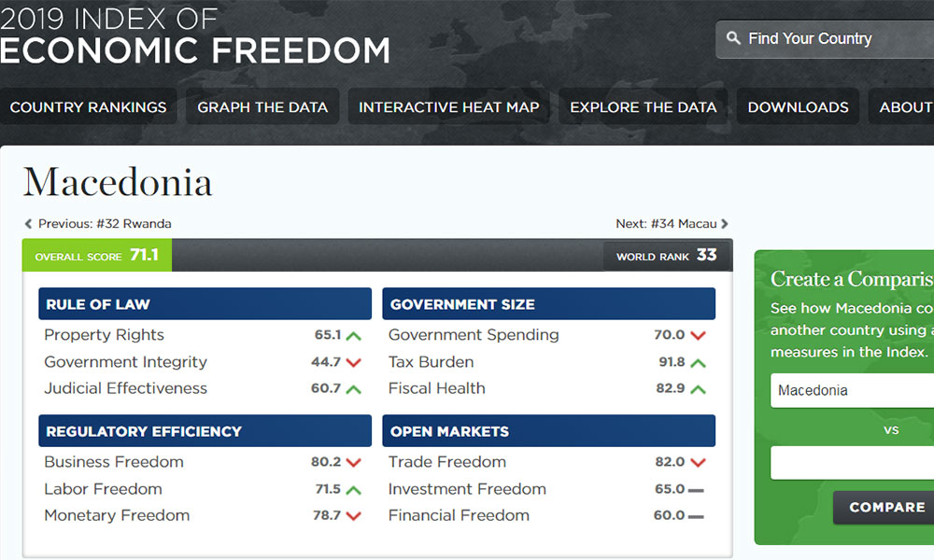This screenshot has height=560, width=934.
Task: Click the Monetary Freedom label
Action: [117, 515]
